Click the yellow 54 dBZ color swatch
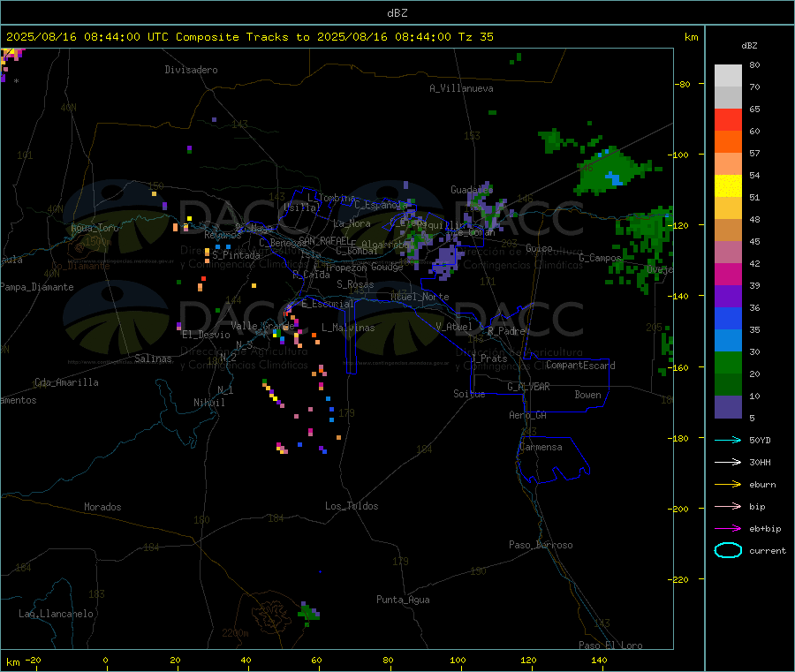The height and width of the screenshot is (672, 795). click(728, 186)
